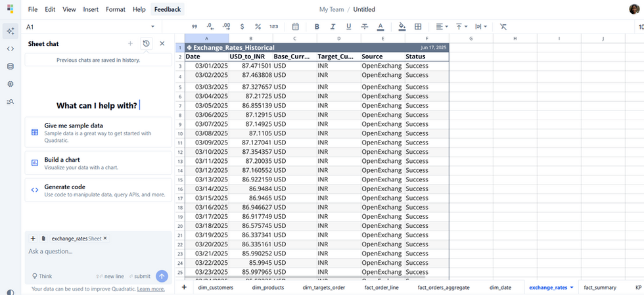The width and height of the screenshot is (644, 295).
Task: Rename the Untitled file title
Action: click(364, 9)
